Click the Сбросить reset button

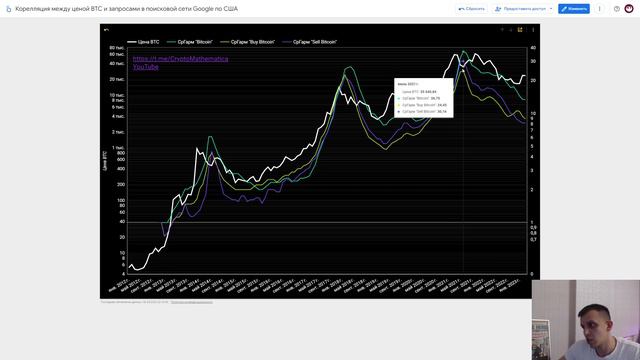471,9
